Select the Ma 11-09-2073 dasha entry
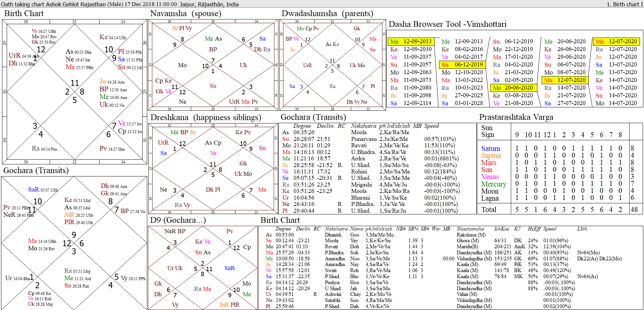Viewport: 644px width, 310px height. 411,80
